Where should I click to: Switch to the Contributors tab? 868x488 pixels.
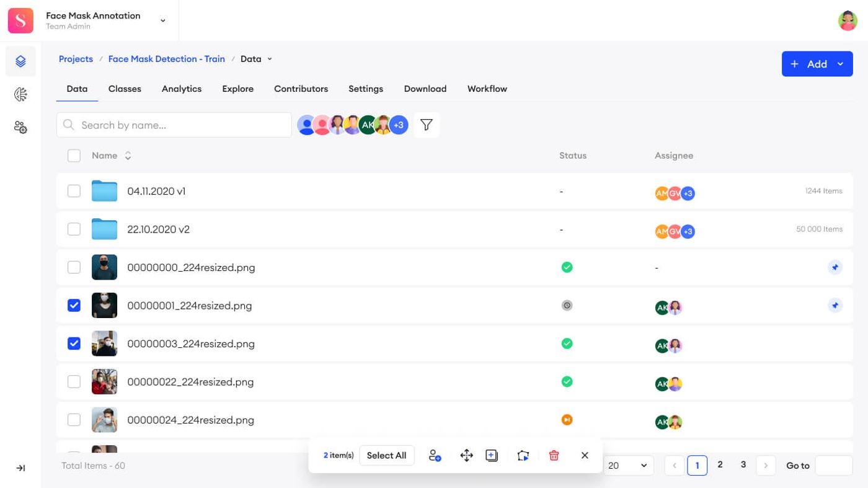point(301,89)
